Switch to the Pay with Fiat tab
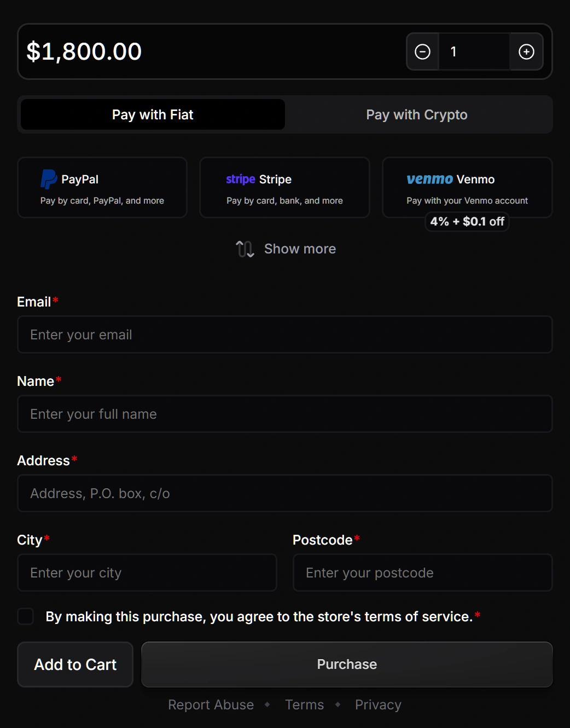This screenshot has width=570, height=728. 153,114
